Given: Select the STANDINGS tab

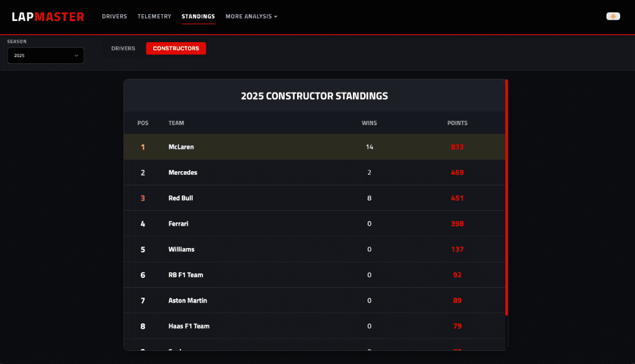Looking at the screenshot, I should (x=198, y=17).
